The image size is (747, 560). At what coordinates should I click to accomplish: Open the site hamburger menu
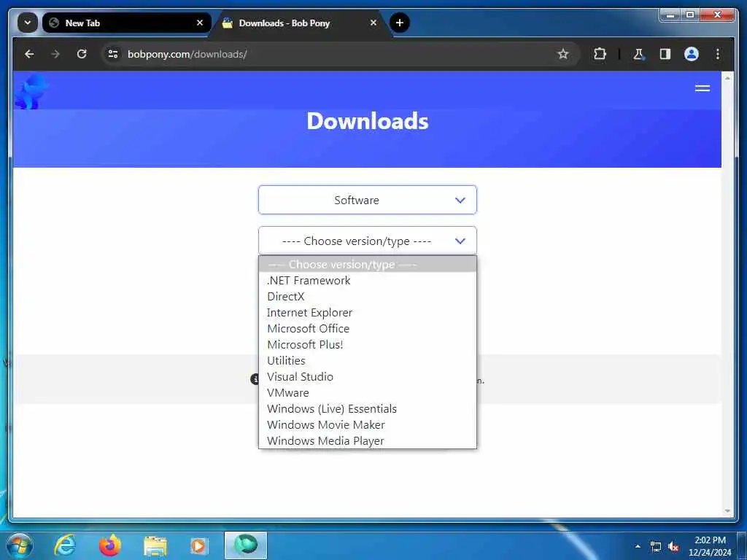[x=703, y=88]
